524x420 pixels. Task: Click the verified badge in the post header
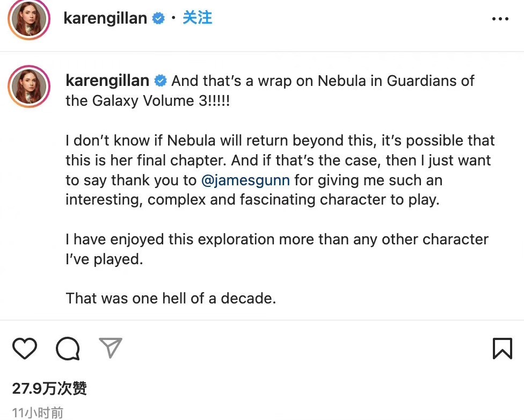click(x=158, y=18)
